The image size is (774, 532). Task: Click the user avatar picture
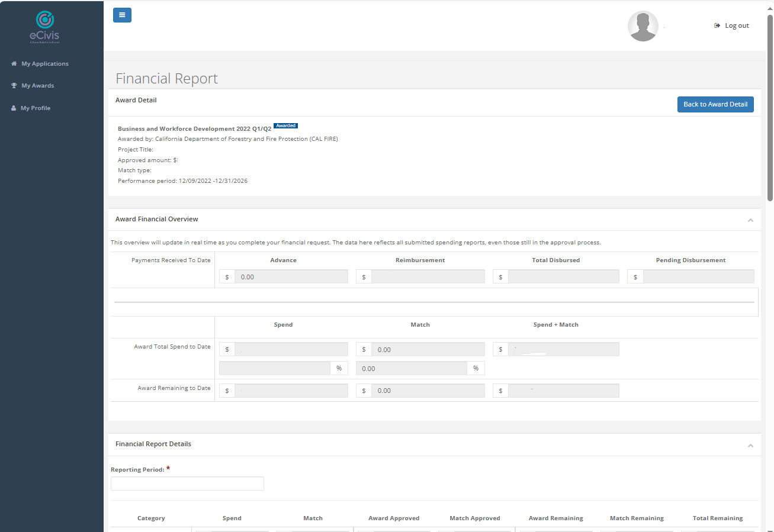point(643,26)
